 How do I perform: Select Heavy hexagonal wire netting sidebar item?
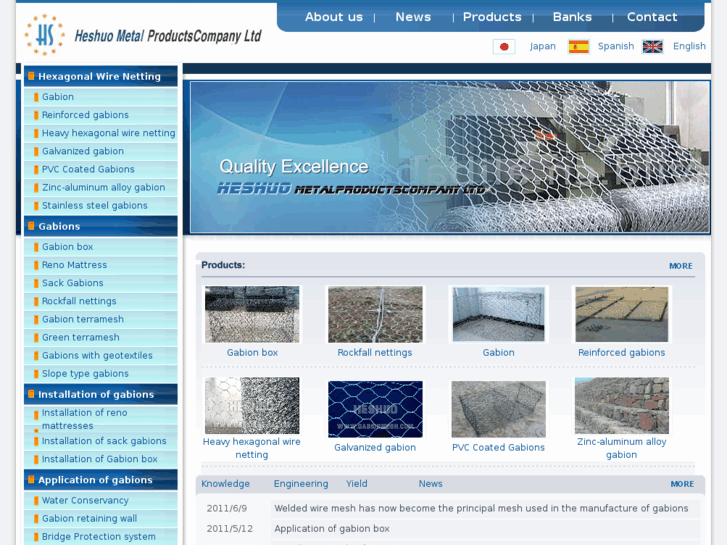pyautogui.click(x=108, y=133)
